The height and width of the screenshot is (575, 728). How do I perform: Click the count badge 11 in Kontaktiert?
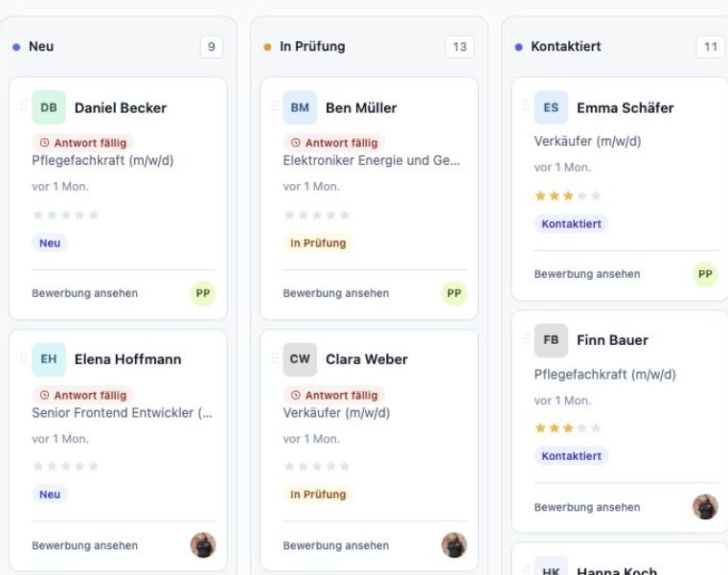click(x=711, y=47)
